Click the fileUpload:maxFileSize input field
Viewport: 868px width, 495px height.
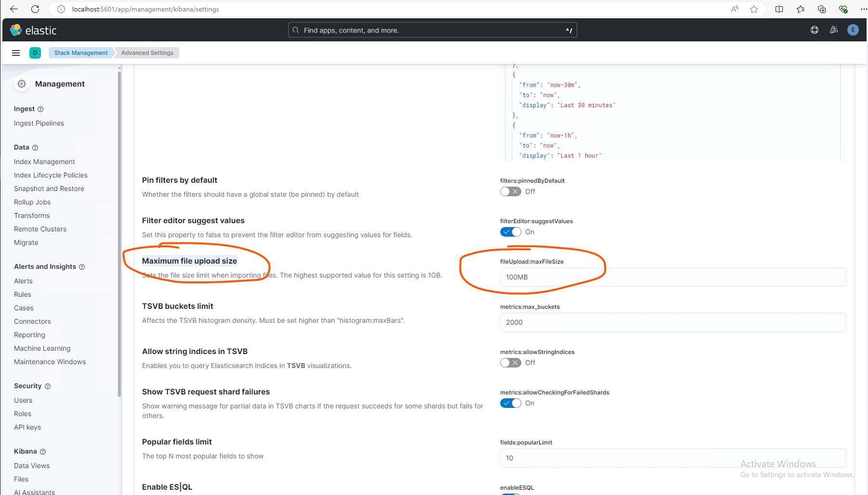tap(673, 277)
